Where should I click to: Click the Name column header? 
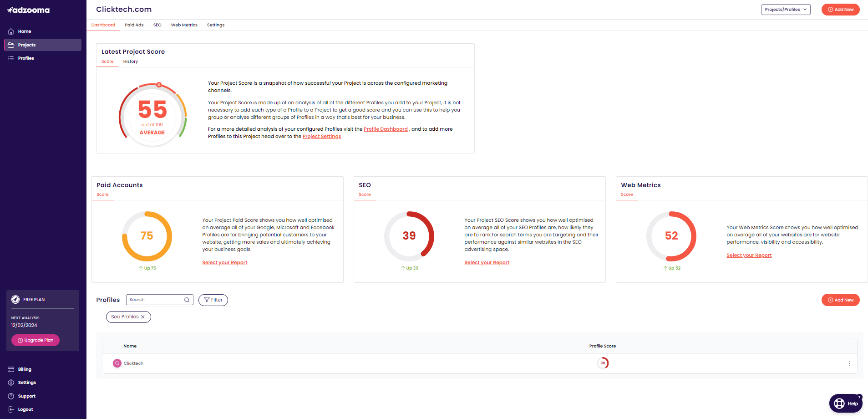coord(130,346)
